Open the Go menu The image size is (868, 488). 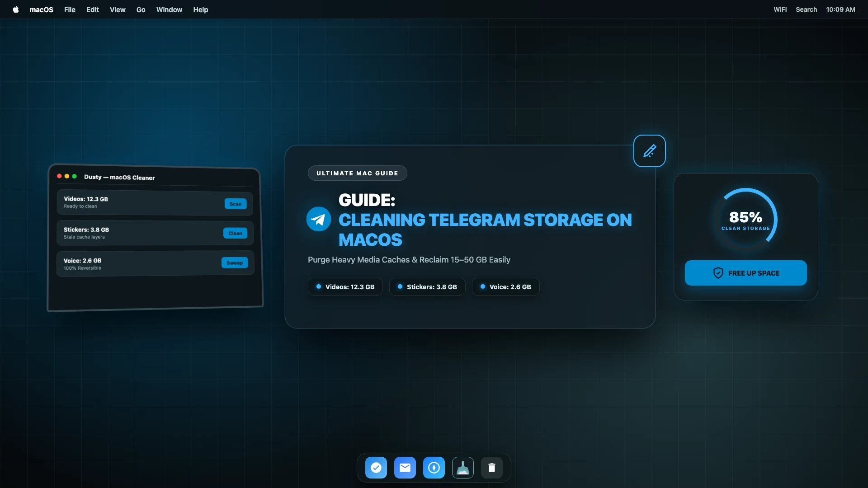pyautogui.click(x=141, y=9)
